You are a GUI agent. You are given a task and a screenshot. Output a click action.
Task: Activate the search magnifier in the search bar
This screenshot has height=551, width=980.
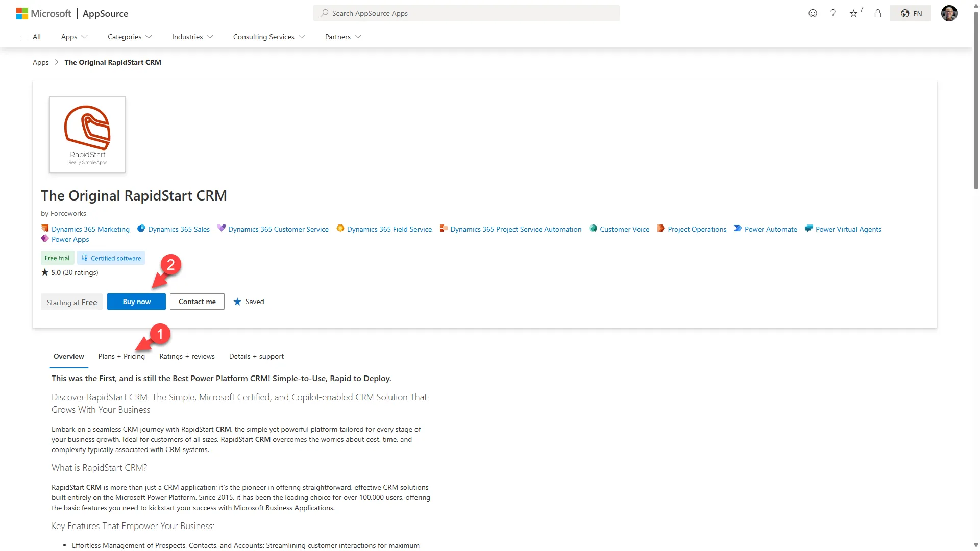point(324,13)
